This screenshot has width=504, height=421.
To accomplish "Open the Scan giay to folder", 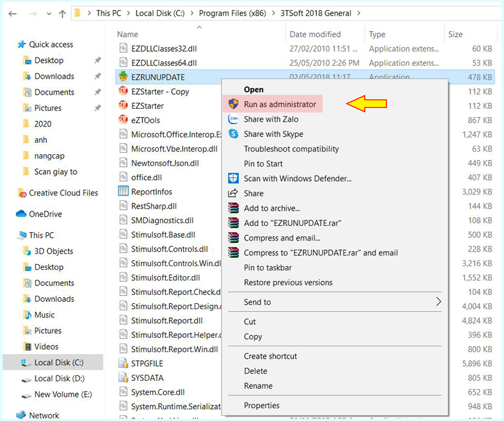I will point(56,172).
